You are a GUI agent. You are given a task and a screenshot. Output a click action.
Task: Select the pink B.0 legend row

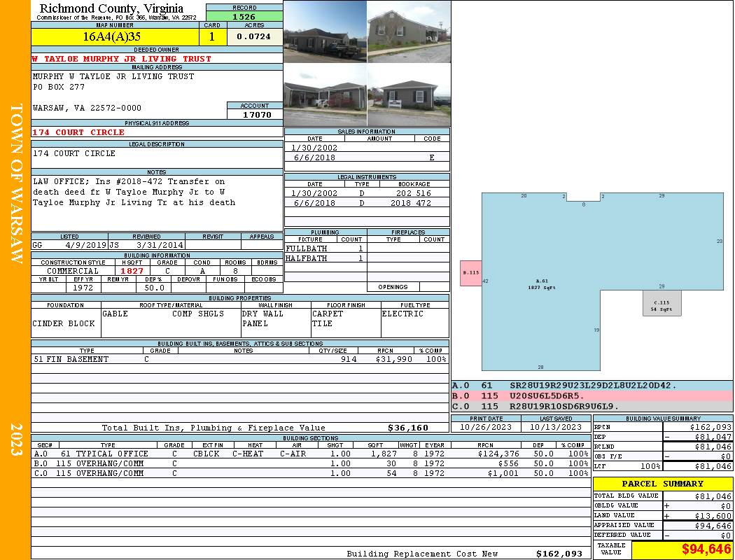(591, 396)
